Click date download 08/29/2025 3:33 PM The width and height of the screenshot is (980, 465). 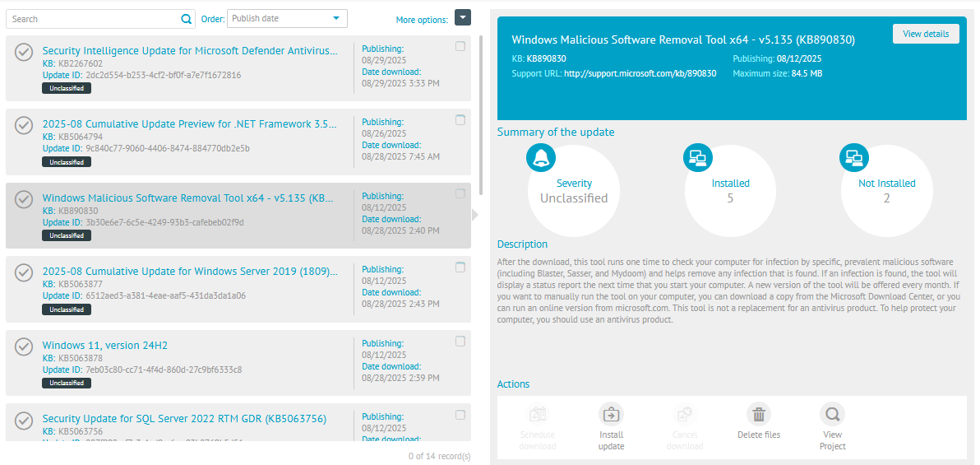coord(400,82)
